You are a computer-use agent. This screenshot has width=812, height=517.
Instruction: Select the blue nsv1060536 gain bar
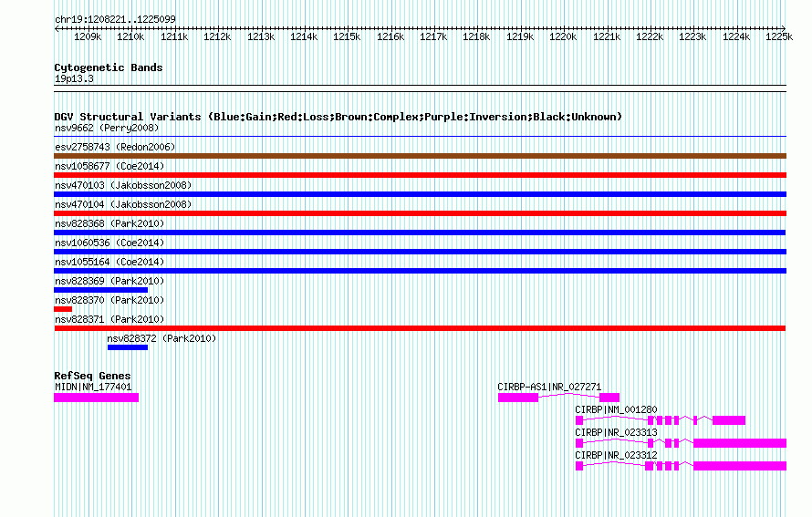point(420,252)
